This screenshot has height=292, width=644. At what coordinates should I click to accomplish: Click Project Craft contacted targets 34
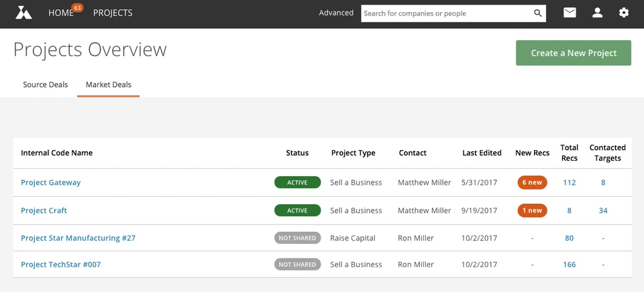pyautogui.click(x=603, y=210)
